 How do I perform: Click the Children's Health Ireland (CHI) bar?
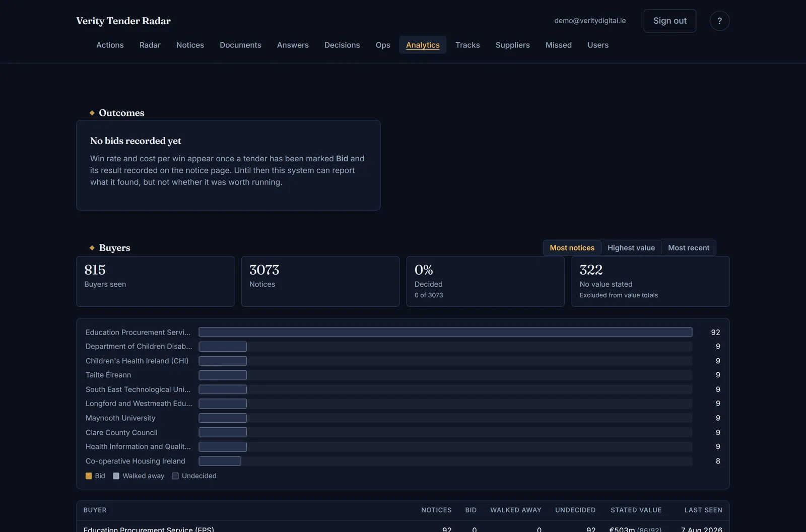coord(223,361)
